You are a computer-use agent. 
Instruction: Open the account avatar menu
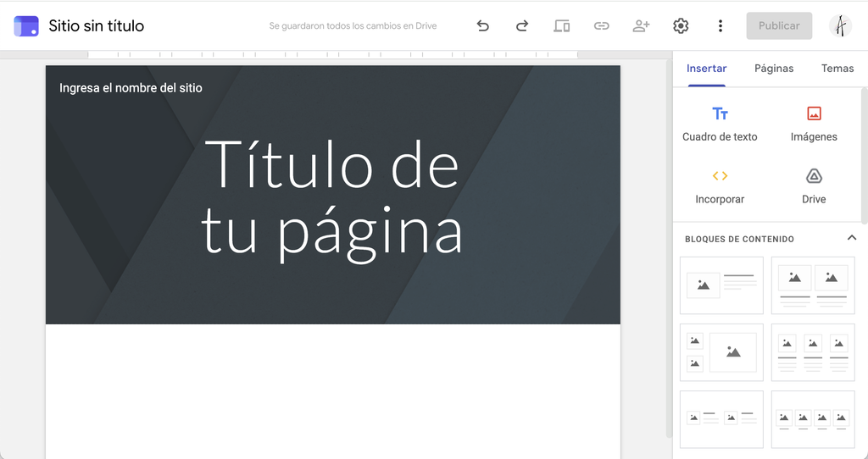coord(840,26)
